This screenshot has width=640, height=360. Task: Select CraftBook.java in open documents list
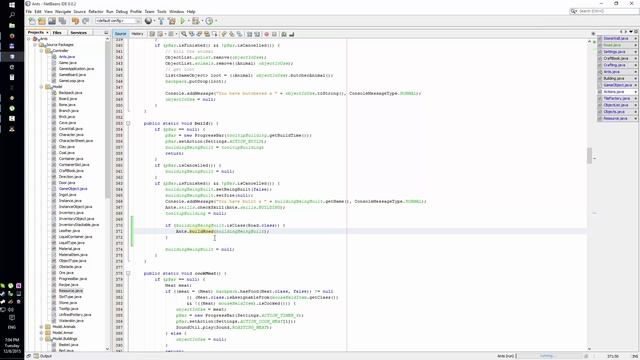coord(615,58)
